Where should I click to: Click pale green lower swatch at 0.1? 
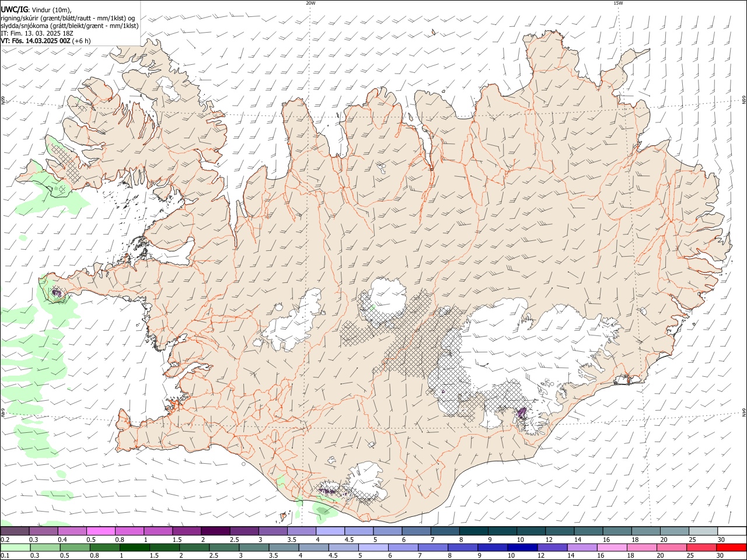[x=15, y=547]
